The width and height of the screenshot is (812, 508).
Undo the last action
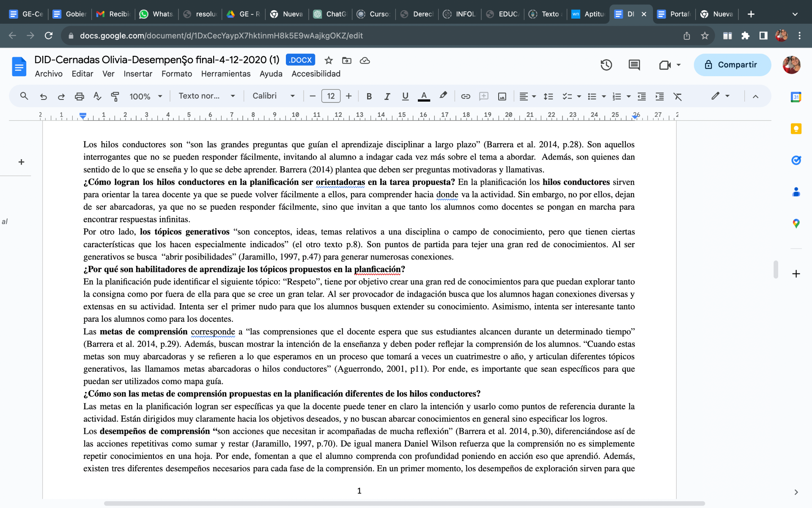pos(43,97)
